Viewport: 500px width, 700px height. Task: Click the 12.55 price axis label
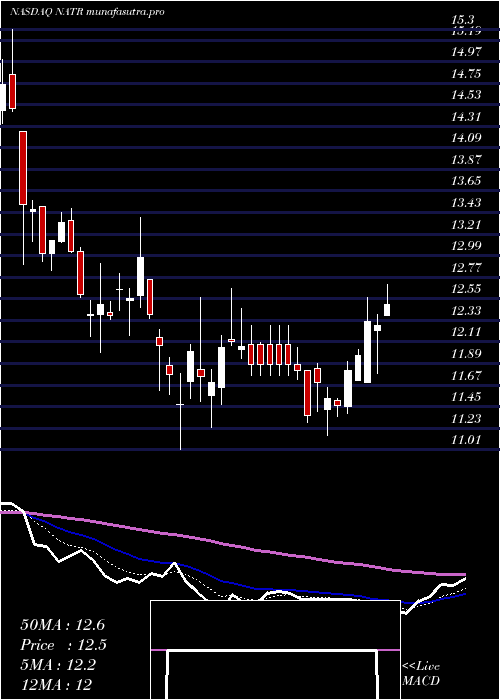coord(466,288)
